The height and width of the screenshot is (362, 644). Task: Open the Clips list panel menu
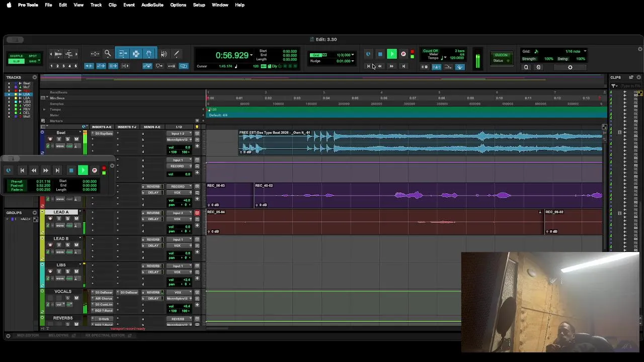[639, 77]
